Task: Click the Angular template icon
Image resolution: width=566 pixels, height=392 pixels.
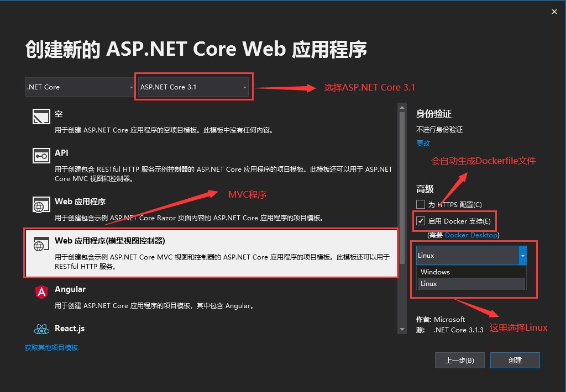Action: 41,292
